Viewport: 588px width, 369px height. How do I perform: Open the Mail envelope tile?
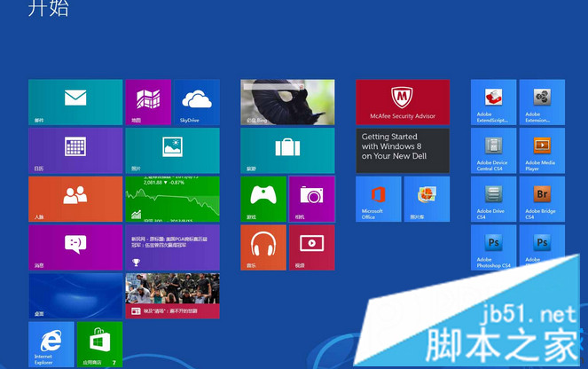75,102
